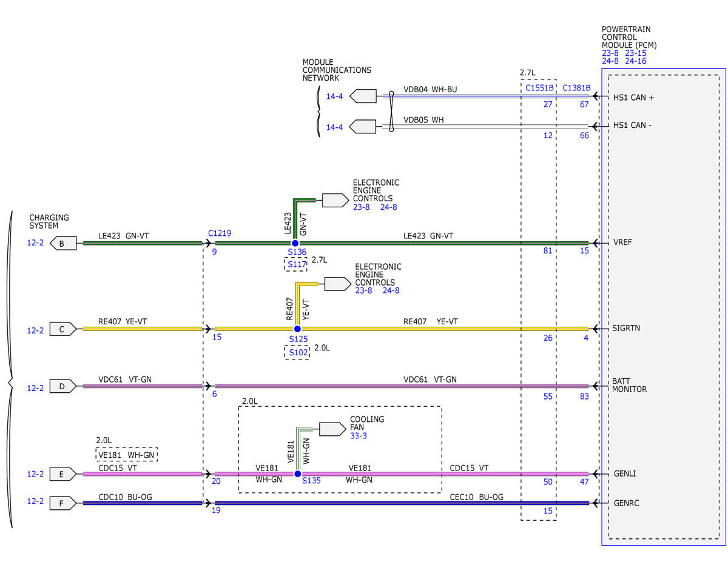Open the 12-2 link beside connector C
Viewport: 728px width, 562px height.
click(x=36, y=331)
